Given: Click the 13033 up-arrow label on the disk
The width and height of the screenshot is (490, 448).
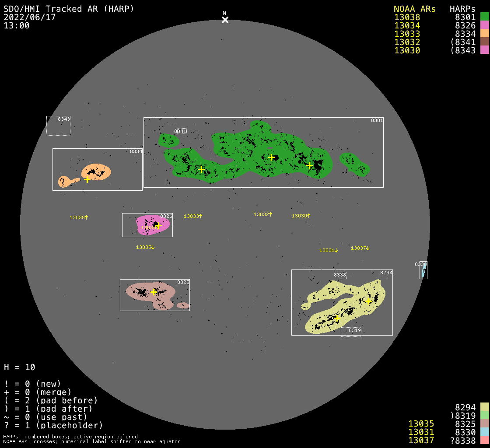Looking at the screenshot, I should click(193, 216).
